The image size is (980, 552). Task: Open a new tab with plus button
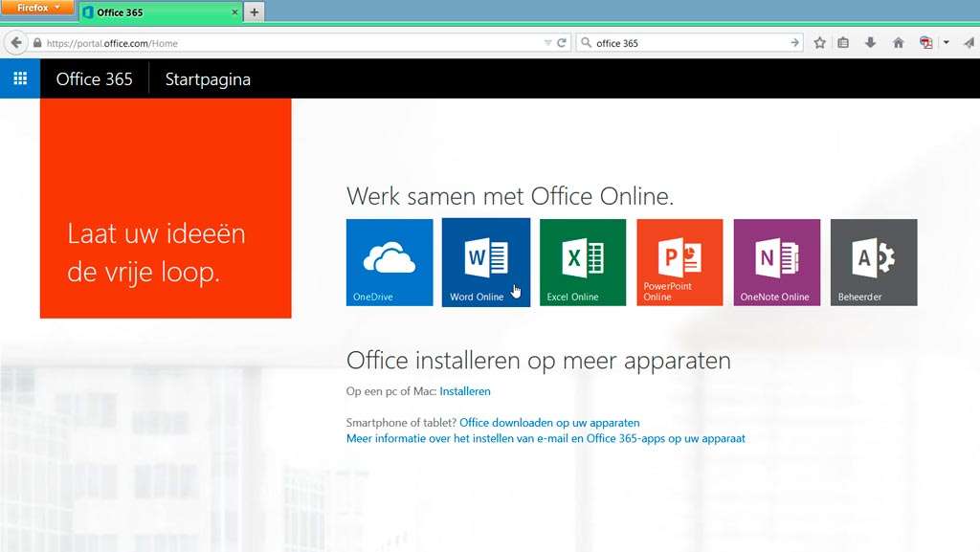click(255, 11)
